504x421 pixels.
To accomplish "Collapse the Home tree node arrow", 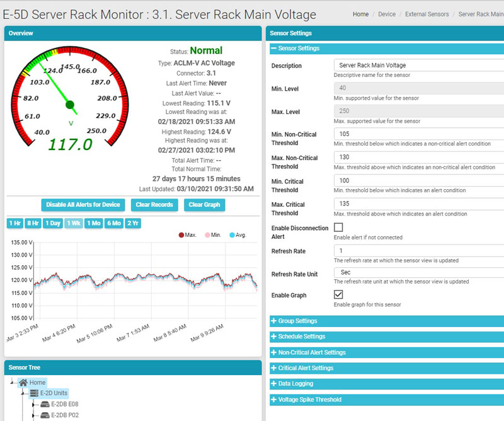I will 12,382.
